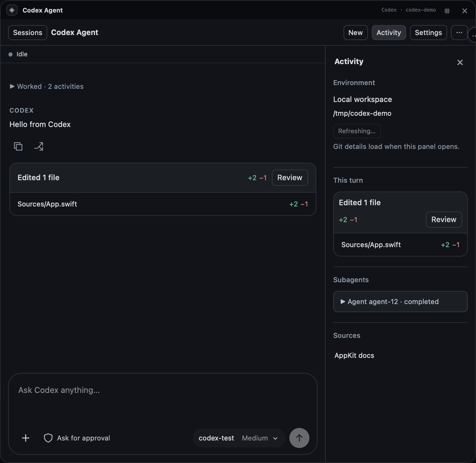Click the Codex Agent app logo icon
This screenshot has height=463, width=476.
click(12, 10)
